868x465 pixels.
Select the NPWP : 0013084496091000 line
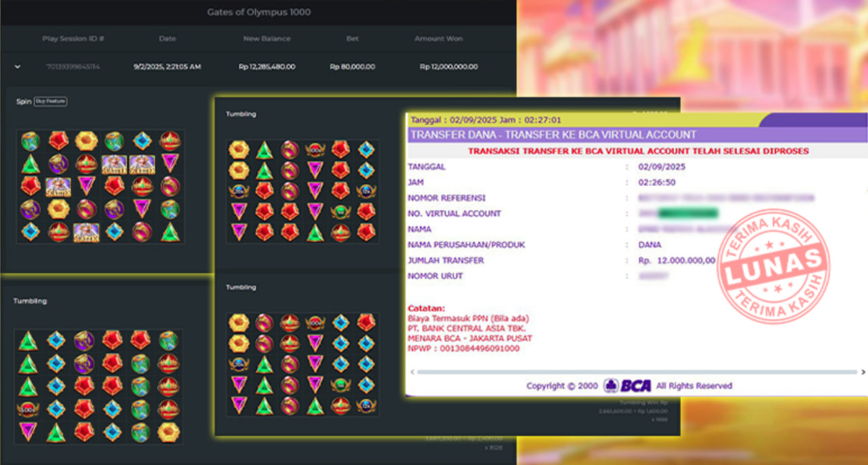coord(463,348)
